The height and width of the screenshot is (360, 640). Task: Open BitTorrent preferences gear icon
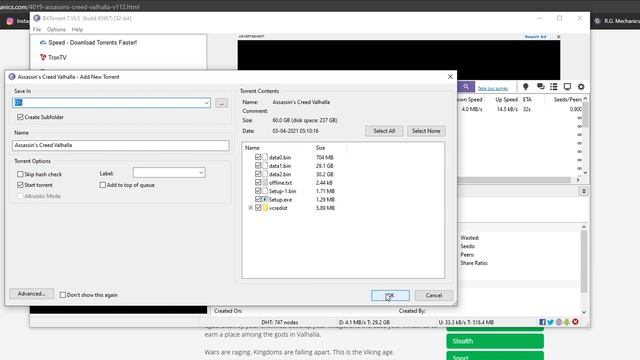pyautogui.click(x=581, y=87)
